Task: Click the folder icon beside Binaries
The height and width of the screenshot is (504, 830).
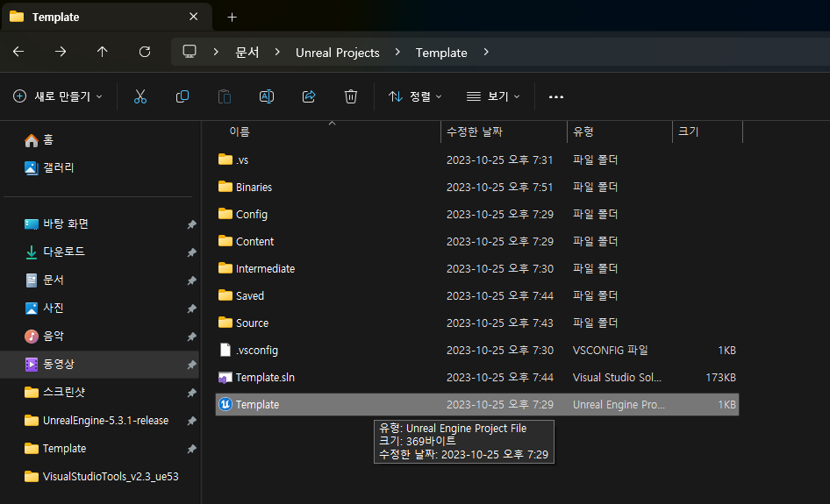Action: point(225,187)
